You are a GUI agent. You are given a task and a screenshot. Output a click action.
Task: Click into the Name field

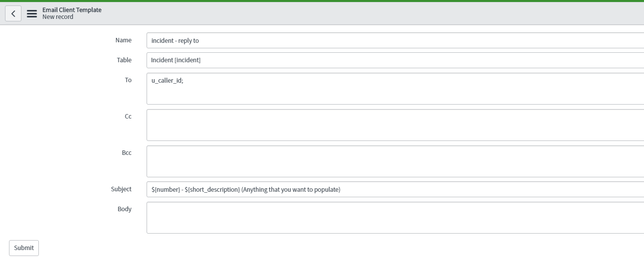[x=395, y=40]
